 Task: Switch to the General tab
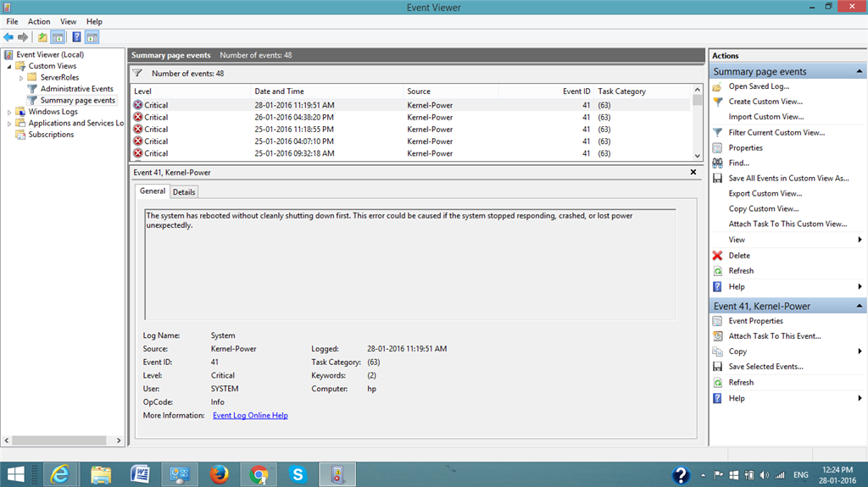[x=153, y=191]
